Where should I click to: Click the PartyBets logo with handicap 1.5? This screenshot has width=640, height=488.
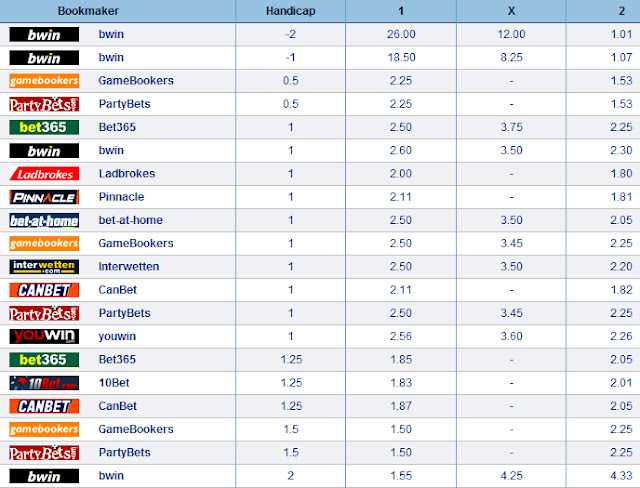pos(44,453)
